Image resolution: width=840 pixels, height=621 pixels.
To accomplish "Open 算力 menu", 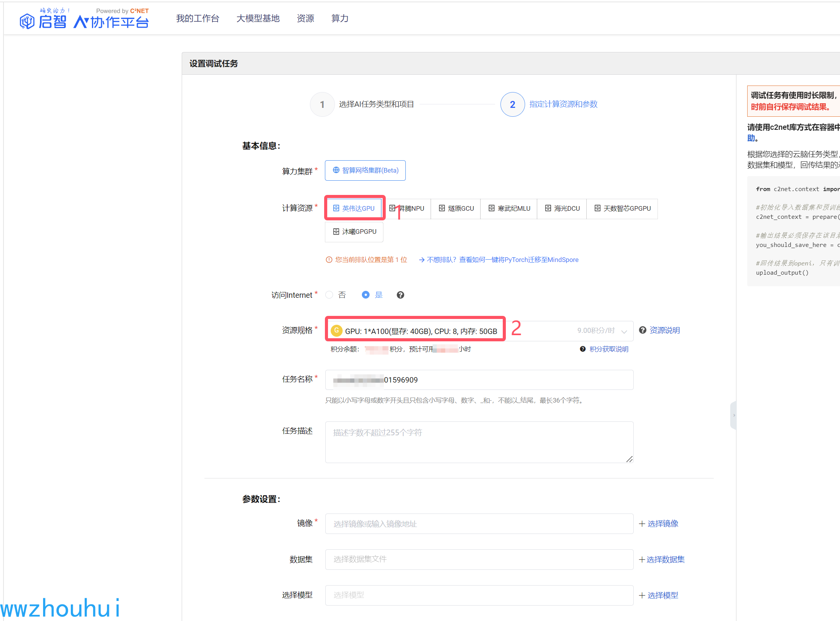I will click(x=340, y=18).
